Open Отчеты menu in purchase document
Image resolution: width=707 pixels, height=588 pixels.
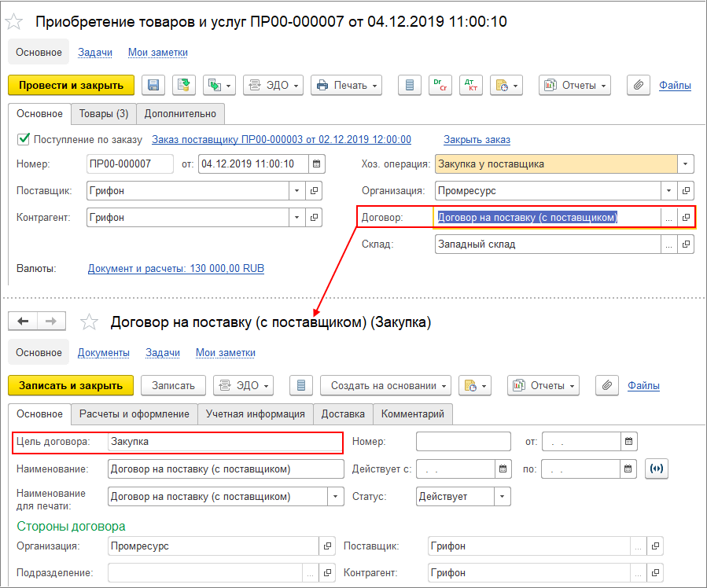[x=575, y=85]
